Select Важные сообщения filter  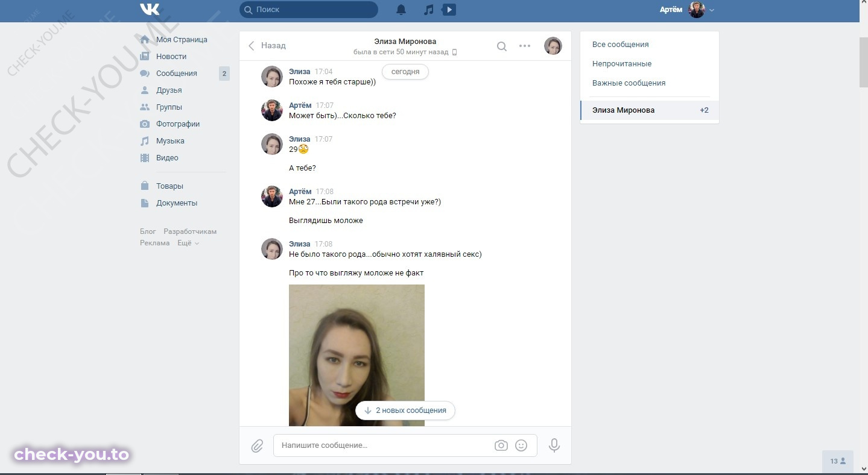click(x=629, y=83)
